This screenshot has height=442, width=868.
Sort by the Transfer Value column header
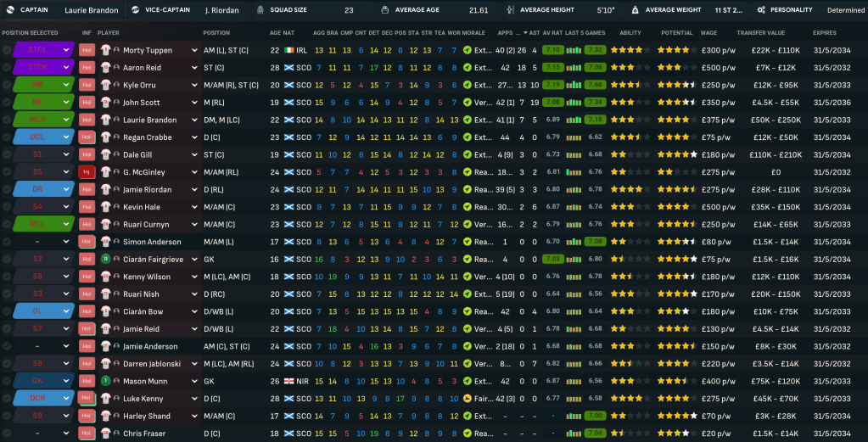tap(759, 32)
